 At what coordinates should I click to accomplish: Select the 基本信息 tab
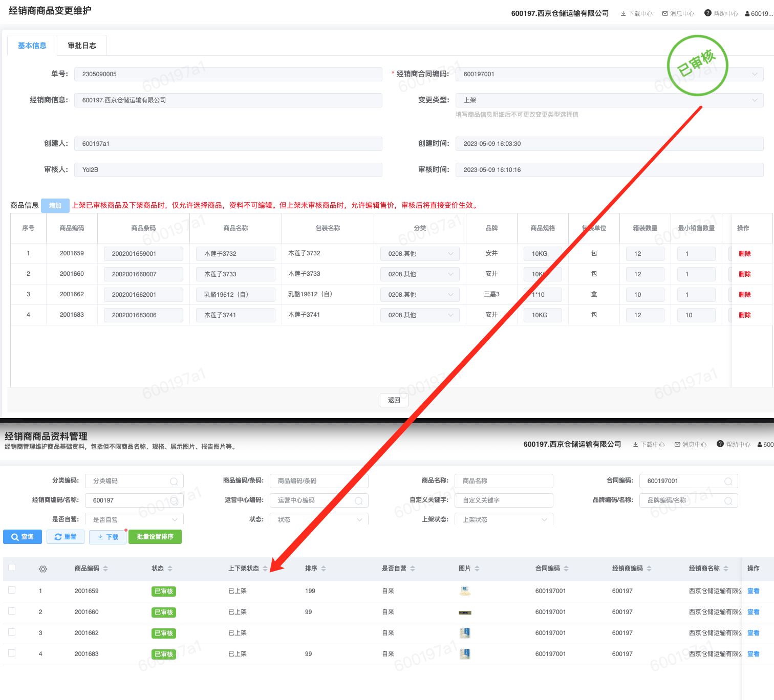point(32,46)
